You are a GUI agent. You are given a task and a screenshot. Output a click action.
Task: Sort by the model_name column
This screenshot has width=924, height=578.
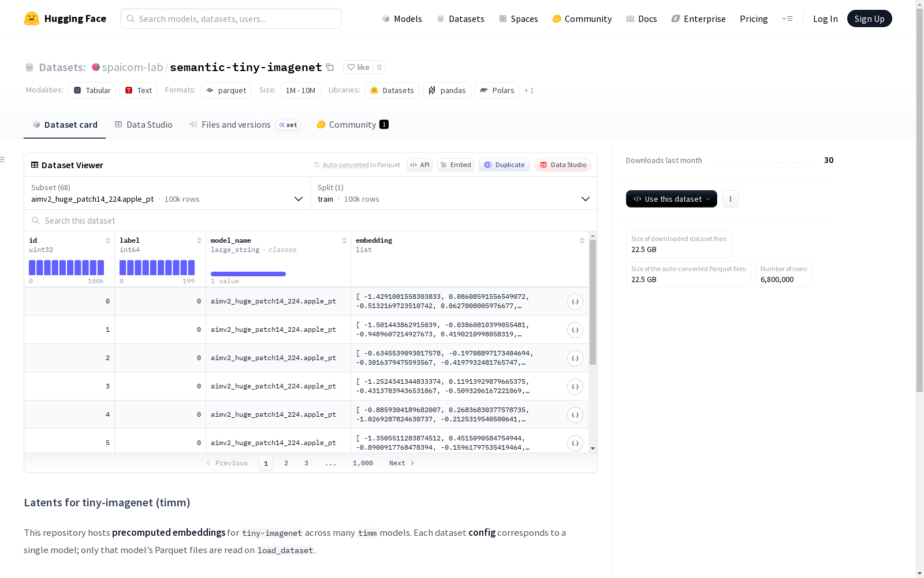(344, 240)
